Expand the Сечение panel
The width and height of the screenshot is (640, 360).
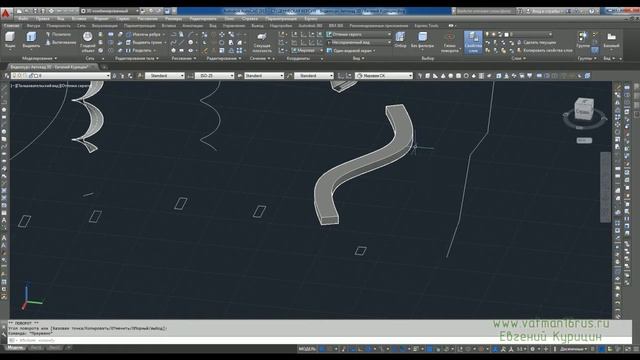tap(260, 59)
